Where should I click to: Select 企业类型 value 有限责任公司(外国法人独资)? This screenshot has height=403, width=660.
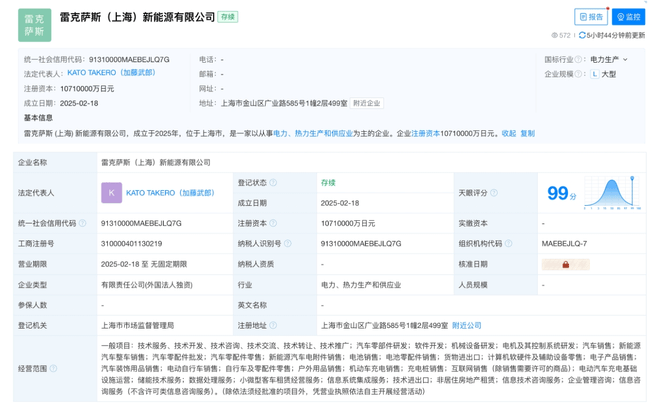(147, 285)
